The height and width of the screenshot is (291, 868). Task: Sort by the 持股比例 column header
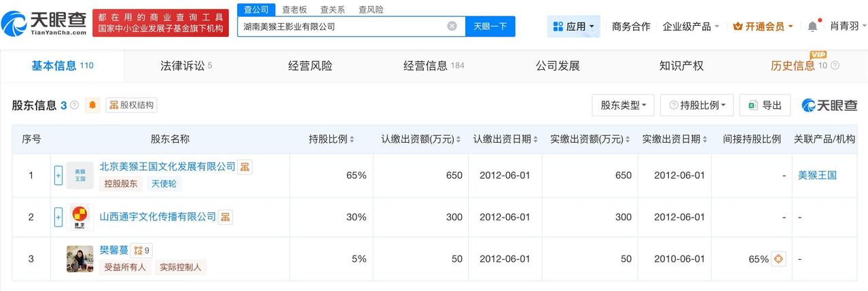click(x=333, y=139)
